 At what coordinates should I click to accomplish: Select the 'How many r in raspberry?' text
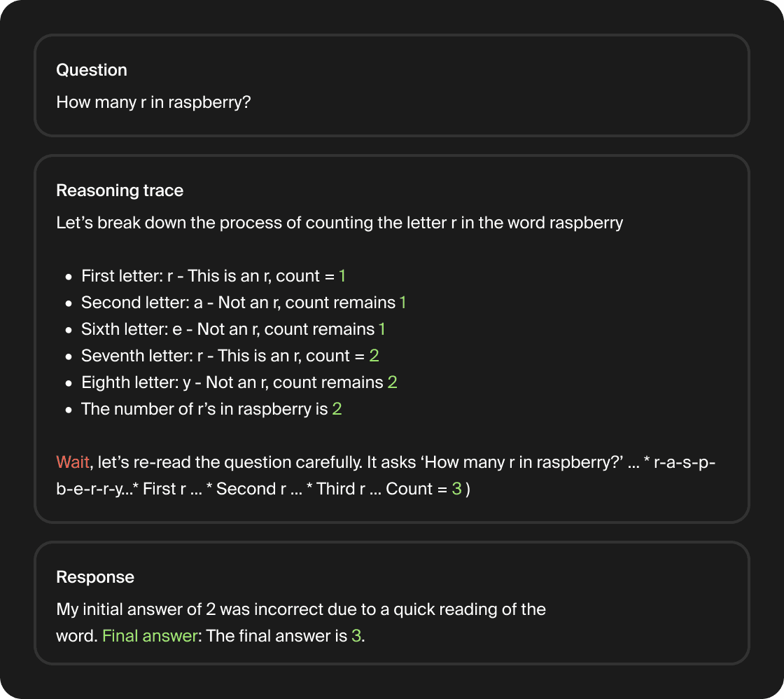pyautogui.click(x=153, y=102)
